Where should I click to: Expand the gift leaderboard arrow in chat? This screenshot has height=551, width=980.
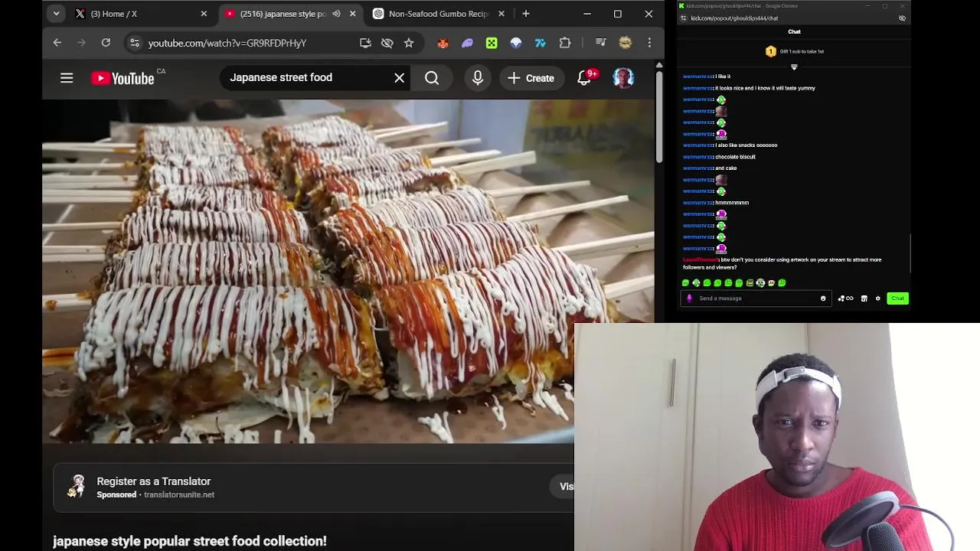point(794,67)
